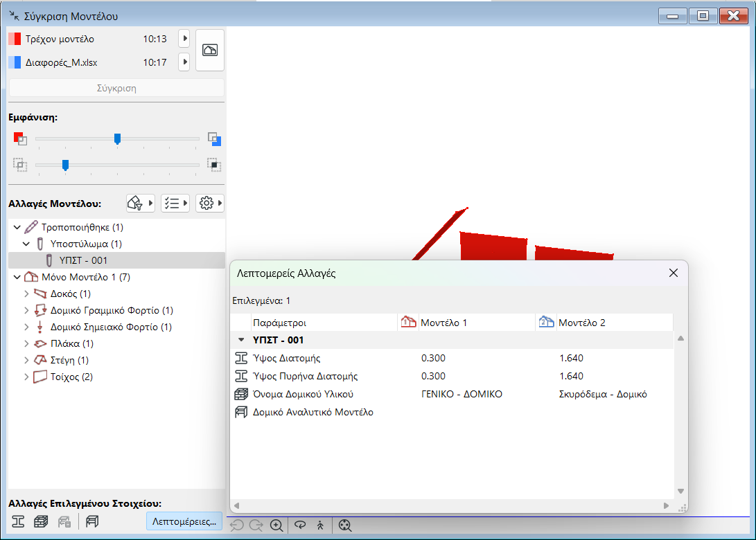Collapse the ΥΠΣΤ - 001 details group

[241, 340]
